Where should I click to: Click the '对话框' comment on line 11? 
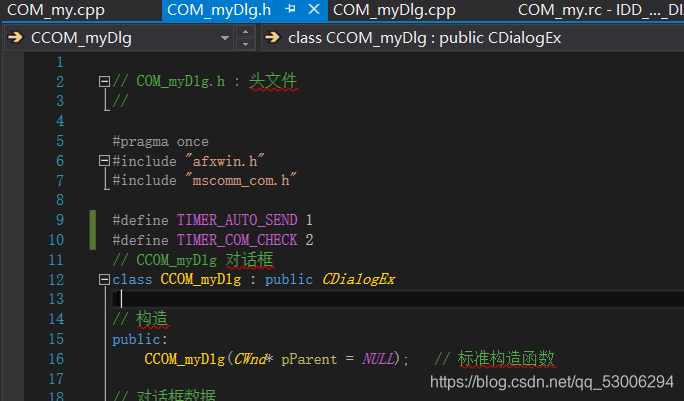pyautogui.click(x=250, y=260)
